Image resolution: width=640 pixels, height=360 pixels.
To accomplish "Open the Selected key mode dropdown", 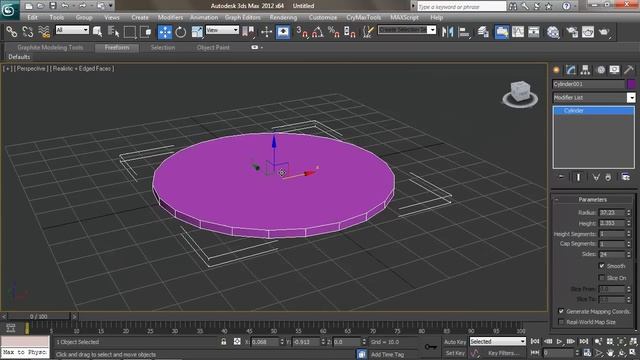I will (x=497, y=341).
